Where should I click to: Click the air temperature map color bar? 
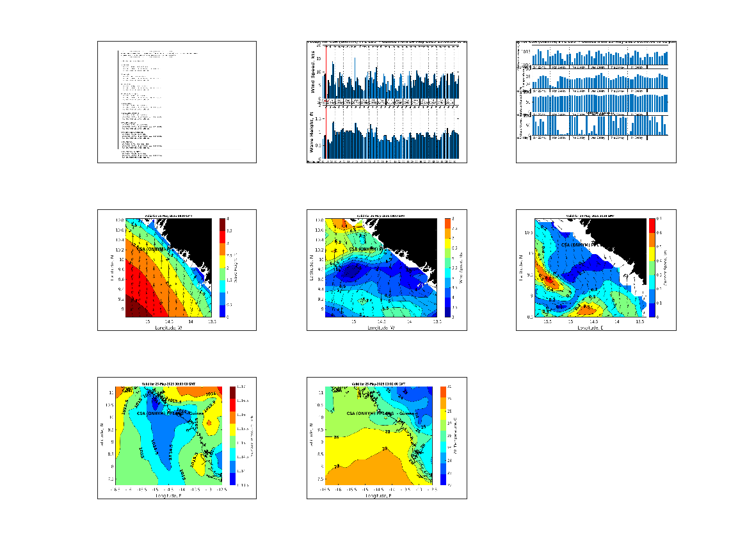point(443,436)
